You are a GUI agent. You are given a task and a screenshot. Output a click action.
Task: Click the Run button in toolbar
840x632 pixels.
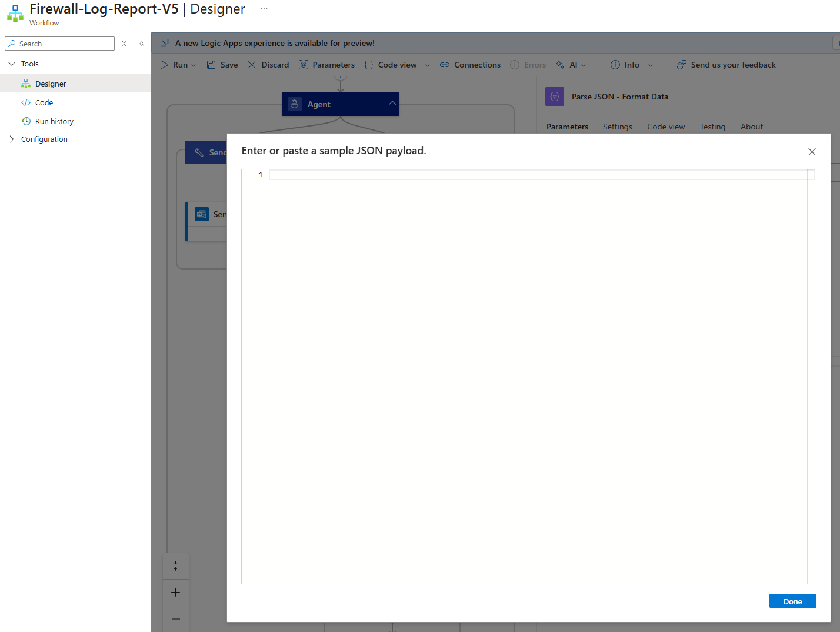174,65
